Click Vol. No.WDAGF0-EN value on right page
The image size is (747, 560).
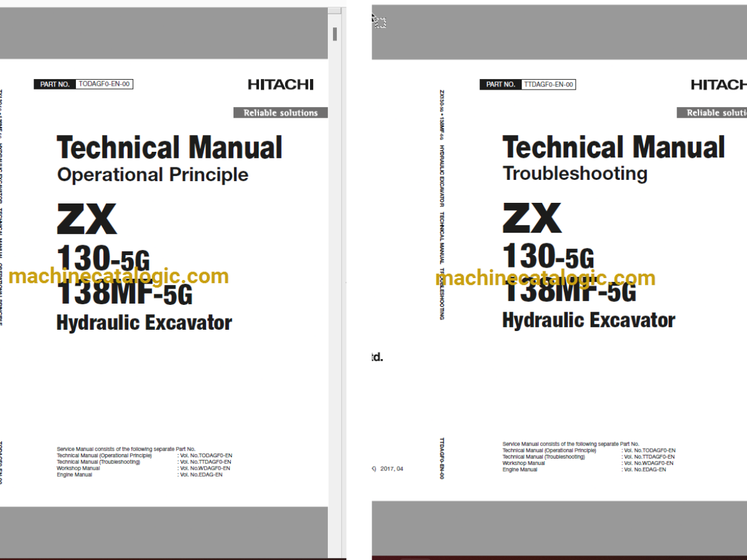pyautogui.click(x=647, y=463)
